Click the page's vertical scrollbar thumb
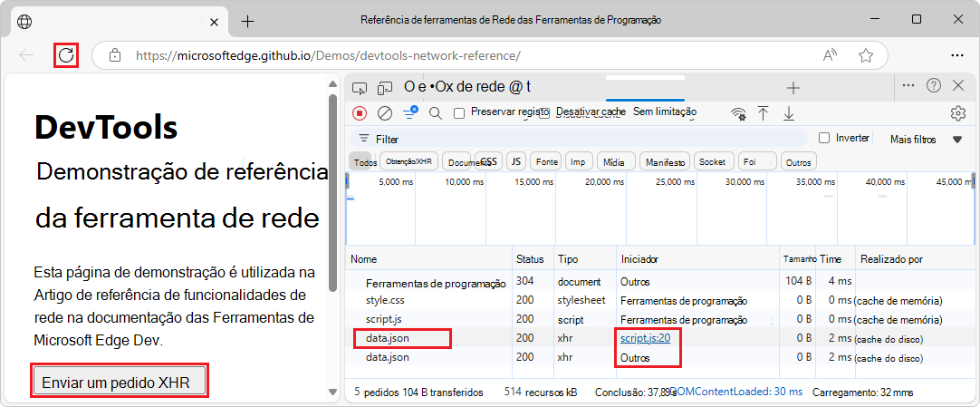 333,192
